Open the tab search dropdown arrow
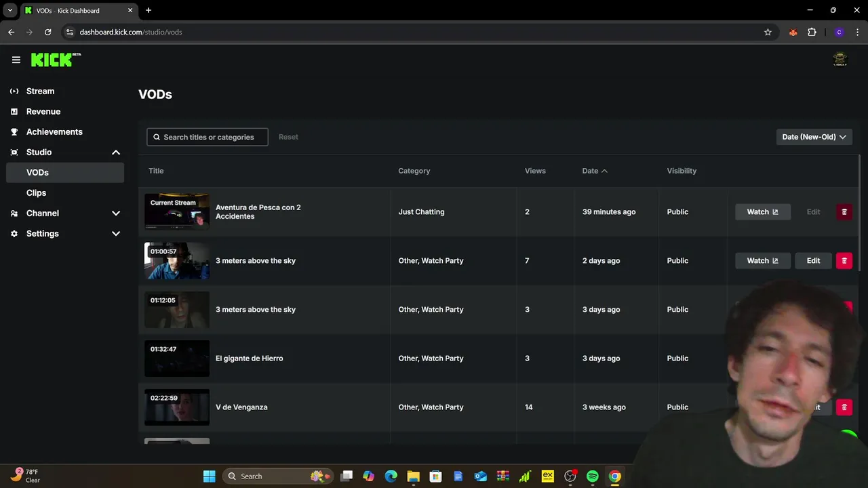The width and height of the screenshot is (868, 488). tap(10, 10)
